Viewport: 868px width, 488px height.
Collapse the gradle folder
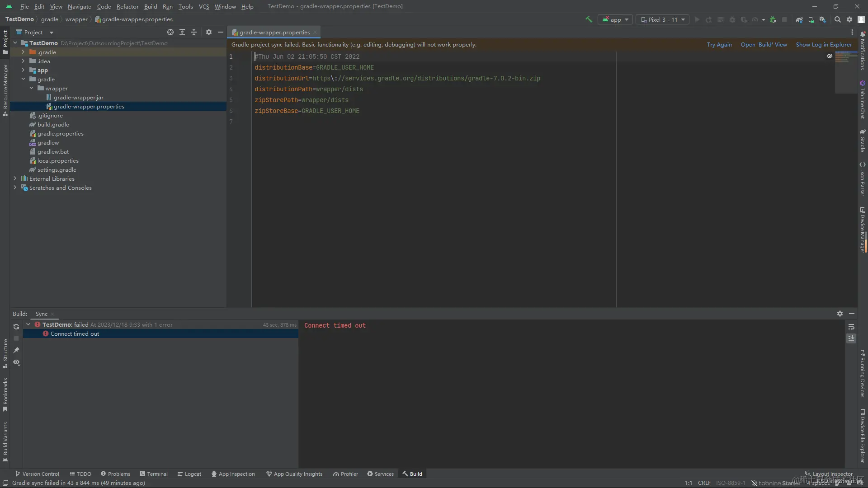(23, 79)
